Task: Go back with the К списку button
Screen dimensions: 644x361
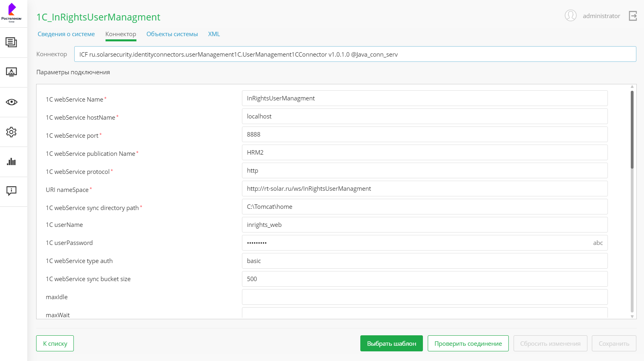Action: pyautogui.click(x=55, y=343)
